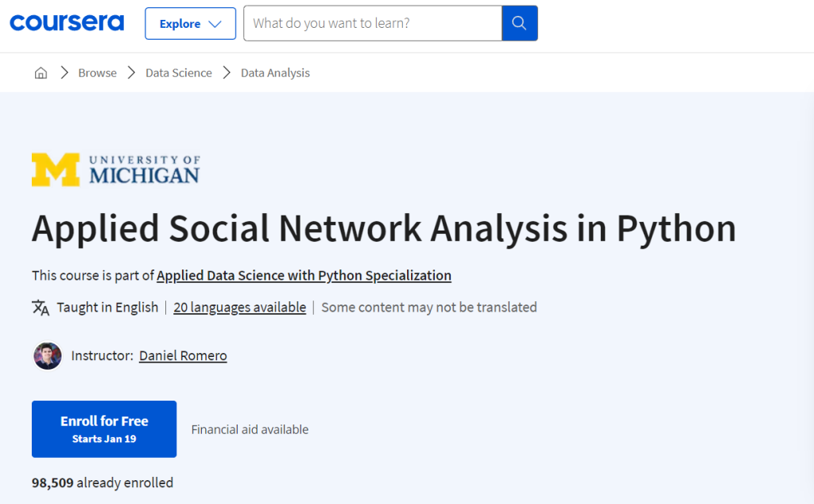Click the home breadcrumb icon
This screenshot has width=814, height=504.
point(41,72)
